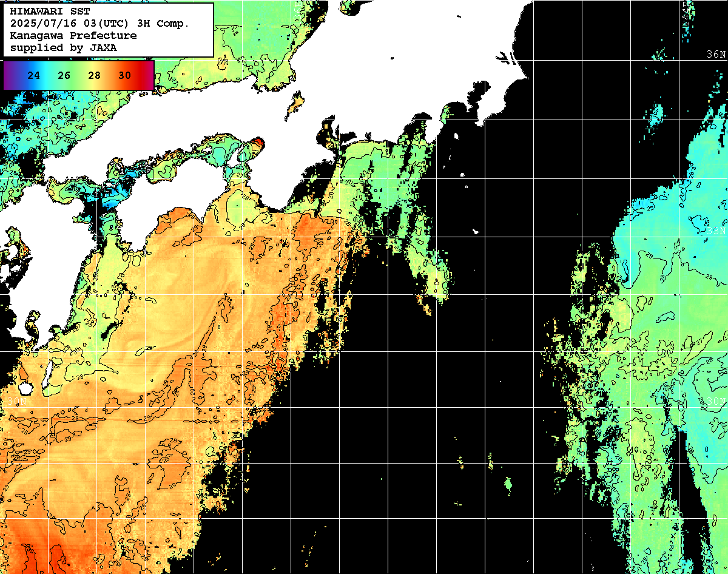Image resolution: width=728 pixels, height=574 pixels.
Task: Click the 33N latitude label
Action: [x=716, y=231]
